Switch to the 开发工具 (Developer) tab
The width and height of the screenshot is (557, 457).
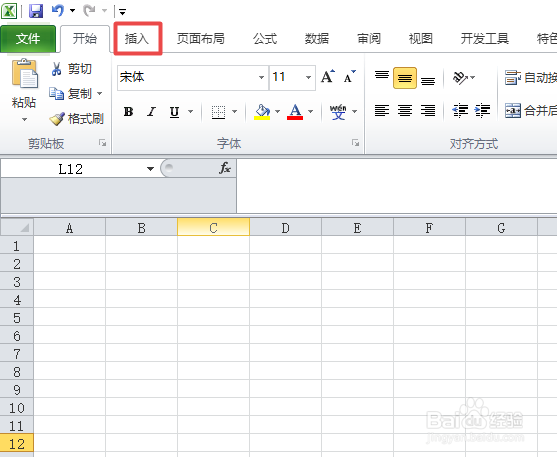click(485, 38)
